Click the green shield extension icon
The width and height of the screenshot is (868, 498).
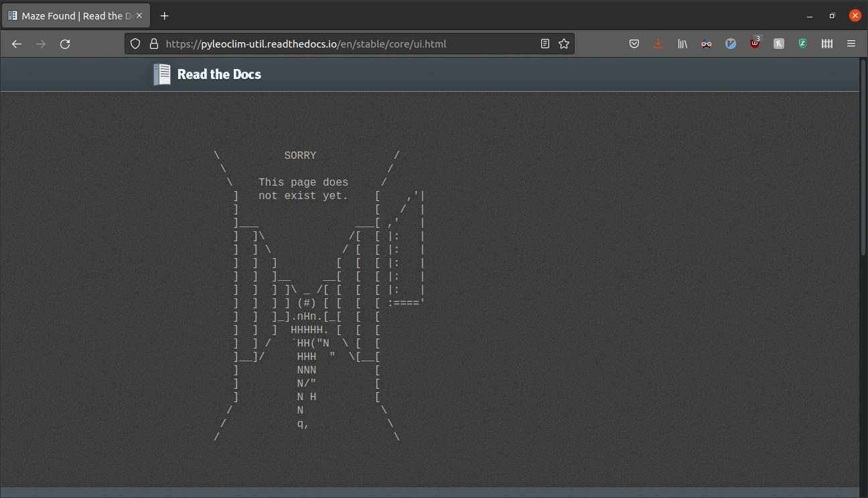802,44
